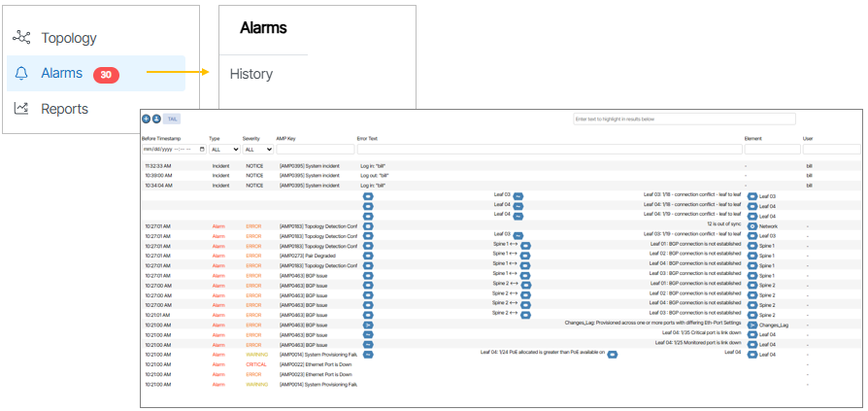The width and height of the screenshot is (868, 411).
Task: Click the calendar icon in Before Timestamp field
Action: 202,150
